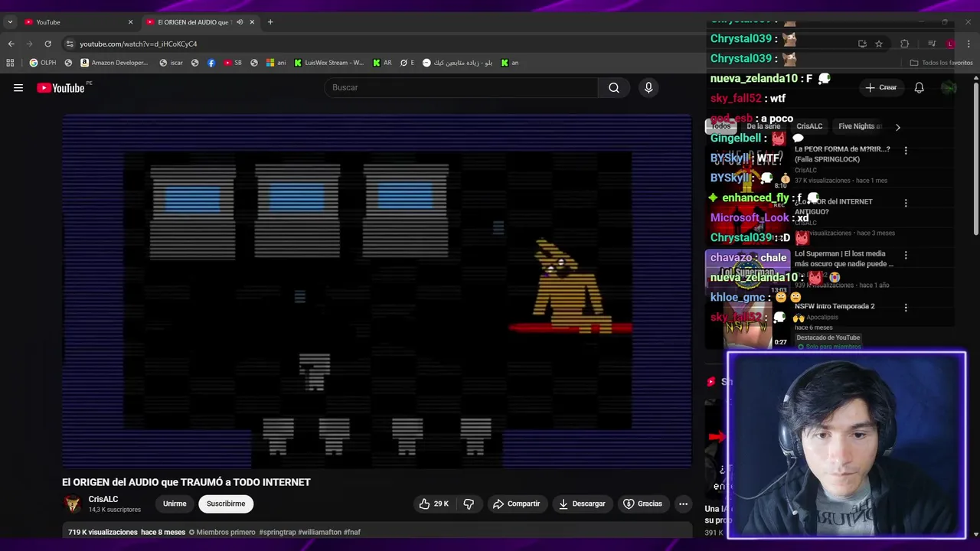Screen dimensions: 980x551
Task: Click the install app icon in address bar
Action: coord(862,44)
